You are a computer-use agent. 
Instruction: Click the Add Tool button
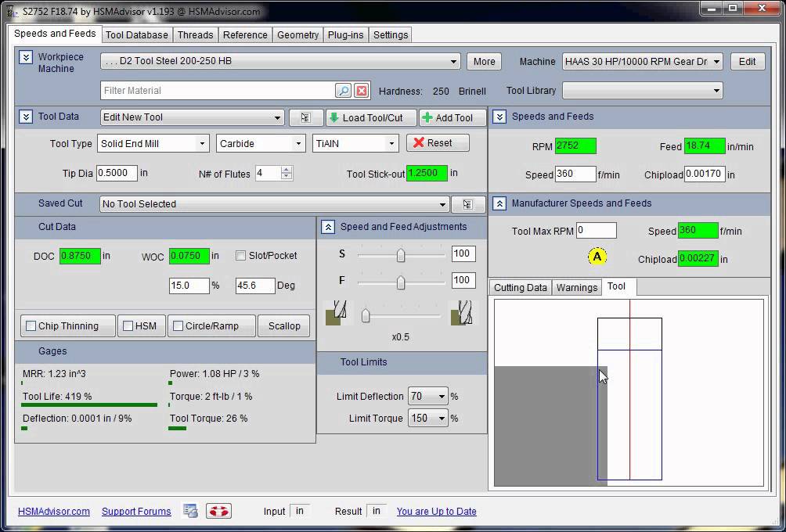point(453,117)
